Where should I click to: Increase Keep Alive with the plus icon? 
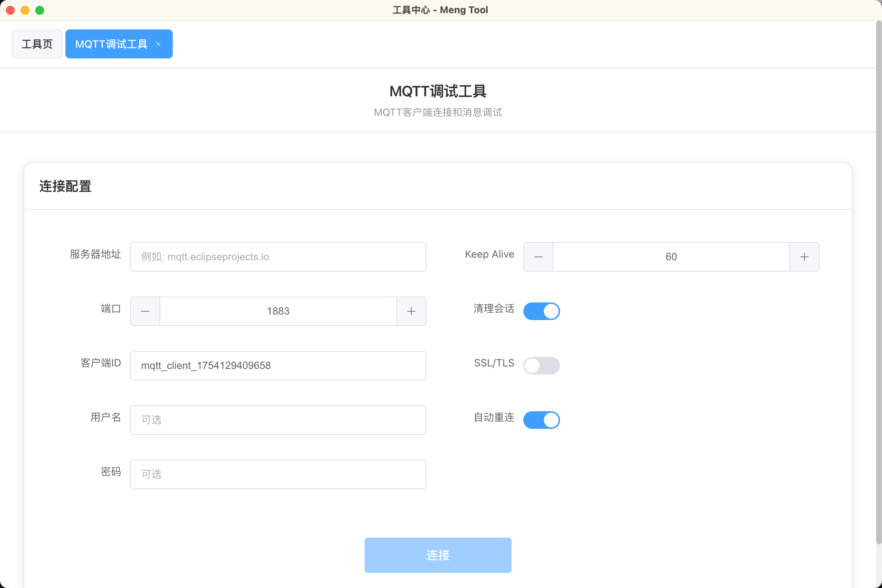click(x=804, y=257)
